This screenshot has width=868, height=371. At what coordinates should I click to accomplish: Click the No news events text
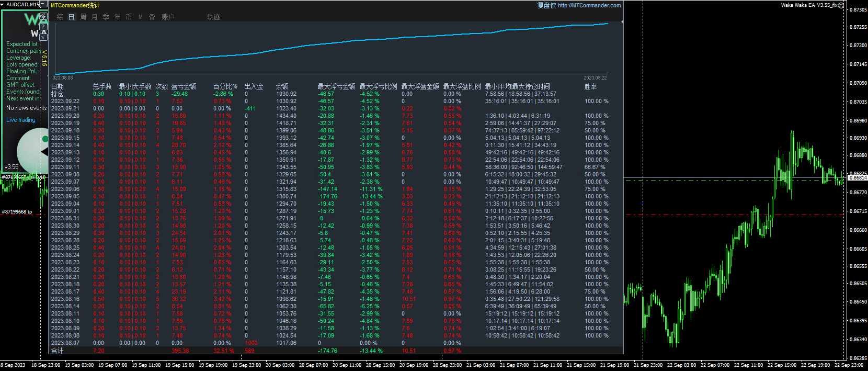coord(27,108)
